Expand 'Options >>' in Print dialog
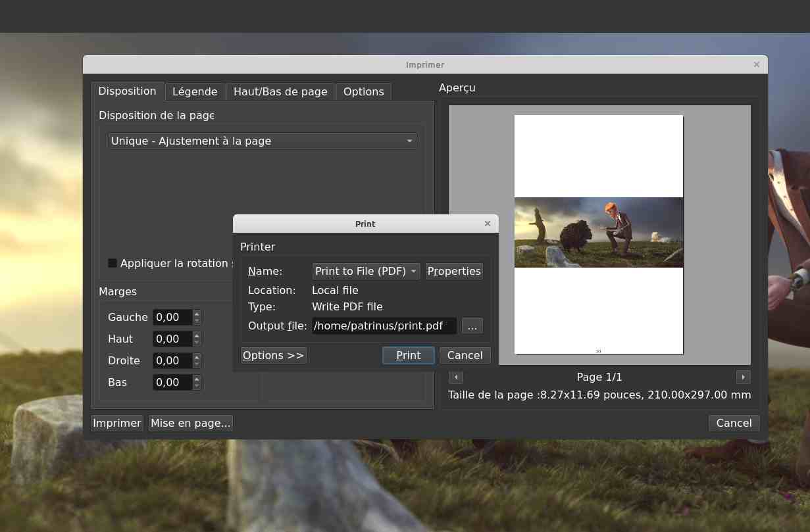 coord(274,355)
